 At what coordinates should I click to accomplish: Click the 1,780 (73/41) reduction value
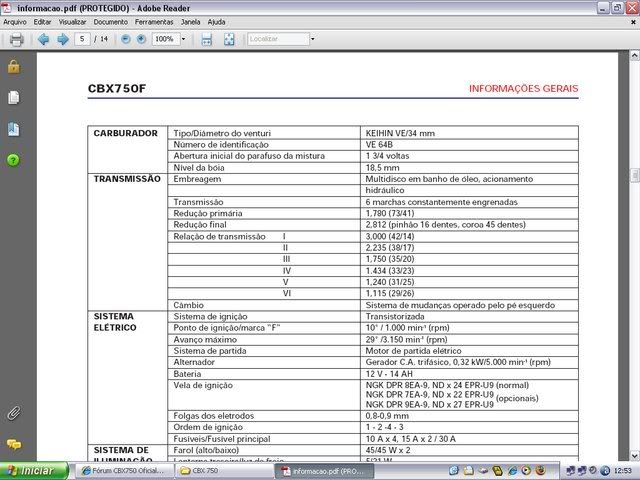(x=389, y=213)
